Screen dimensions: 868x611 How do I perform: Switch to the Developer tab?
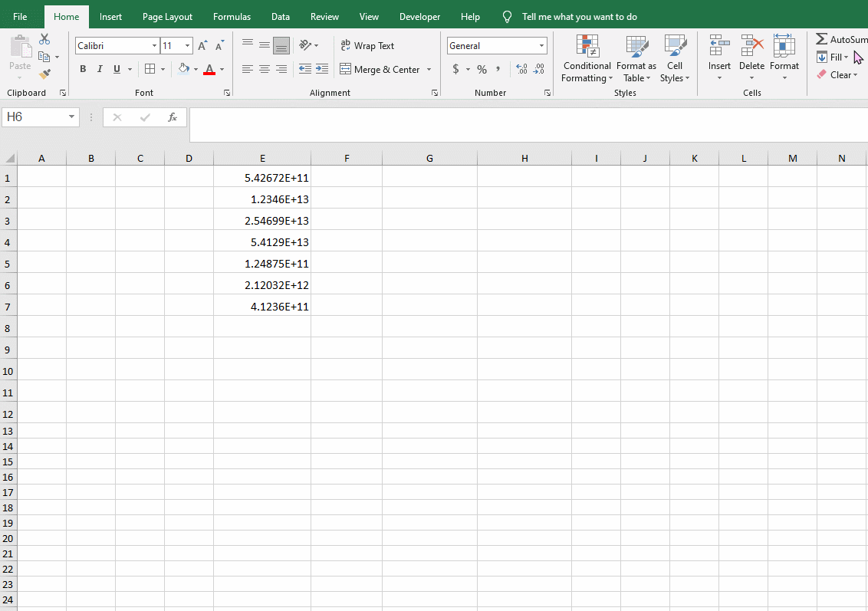[420, 17]
